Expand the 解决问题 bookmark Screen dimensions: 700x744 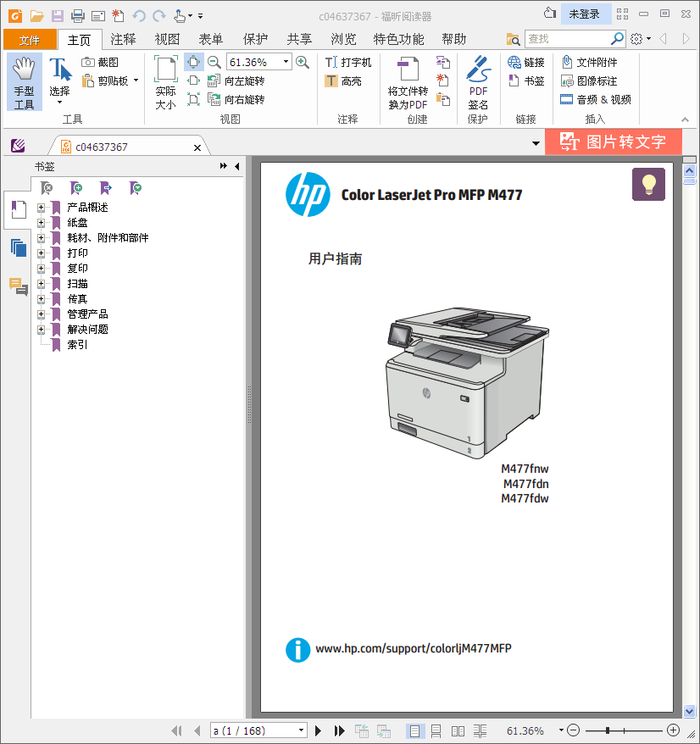coord(42,330)
